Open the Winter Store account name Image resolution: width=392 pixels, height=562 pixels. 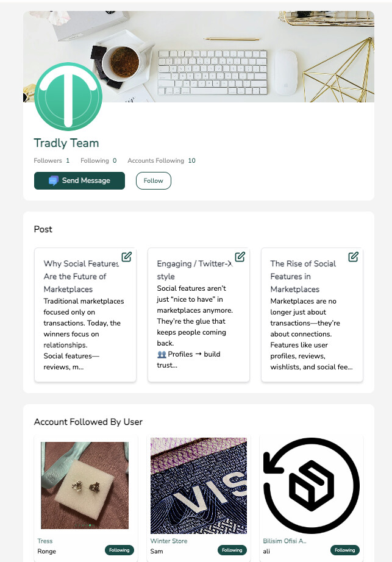(x=169, y=541)
